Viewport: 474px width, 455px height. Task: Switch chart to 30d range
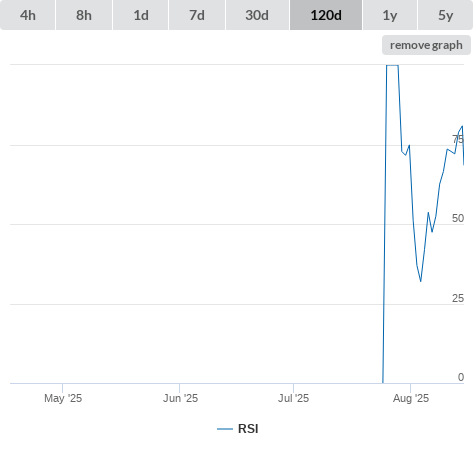(x=257, y=15)
